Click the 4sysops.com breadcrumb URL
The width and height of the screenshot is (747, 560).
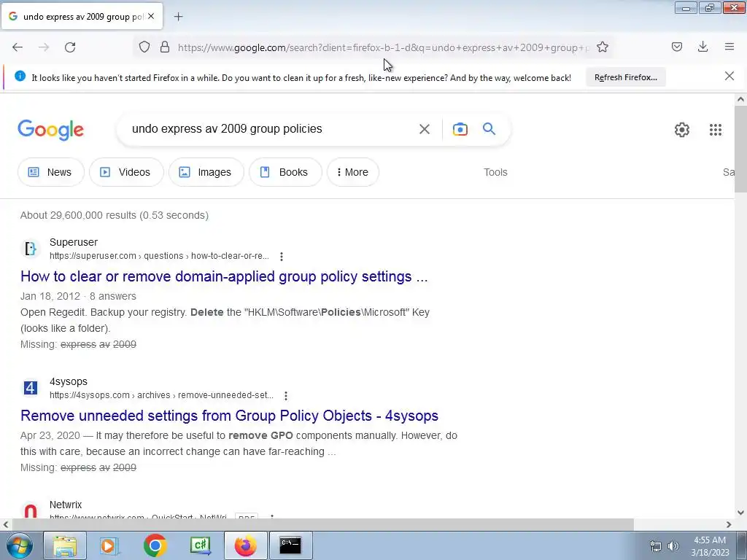tap(161, 395)
